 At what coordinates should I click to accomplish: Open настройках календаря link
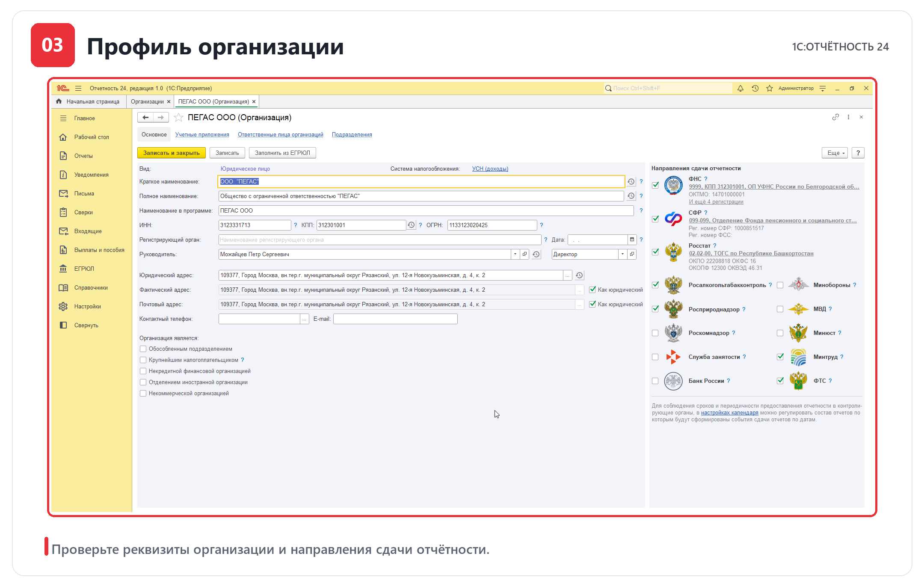coord(730,413)
